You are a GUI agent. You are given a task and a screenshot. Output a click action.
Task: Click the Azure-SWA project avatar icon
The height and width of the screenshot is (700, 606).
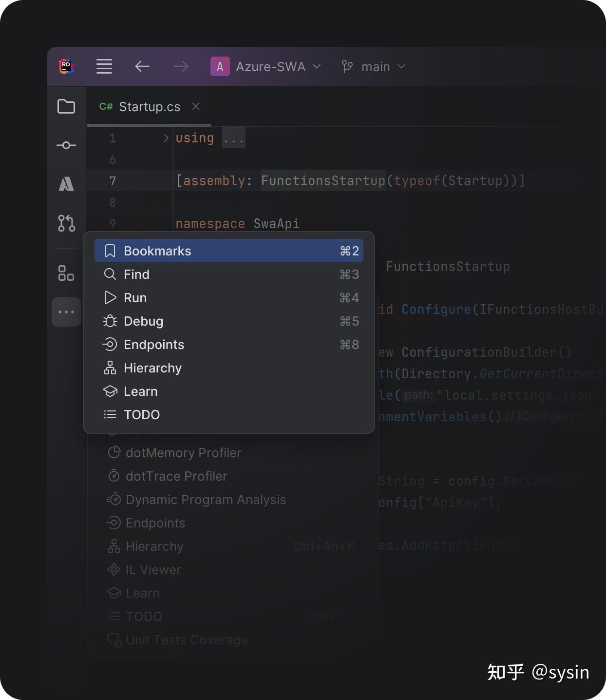[220, 66]
